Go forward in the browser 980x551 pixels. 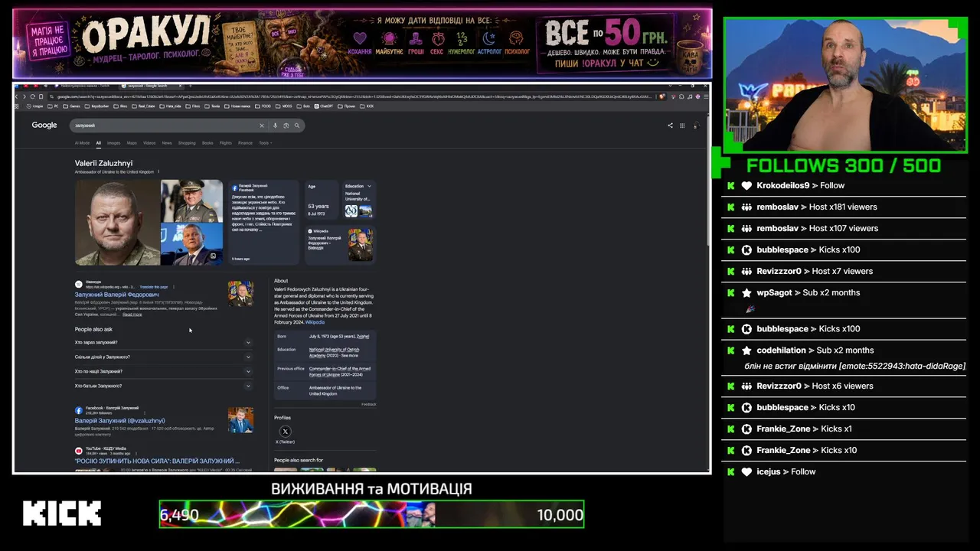tap(24, 96)
